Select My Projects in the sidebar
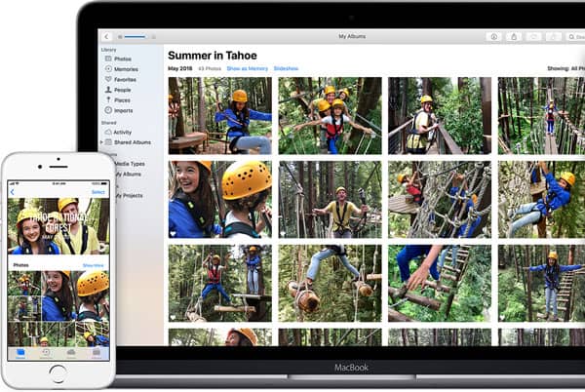The width and height of the screenshot is (585, 392). click(129, 195)
